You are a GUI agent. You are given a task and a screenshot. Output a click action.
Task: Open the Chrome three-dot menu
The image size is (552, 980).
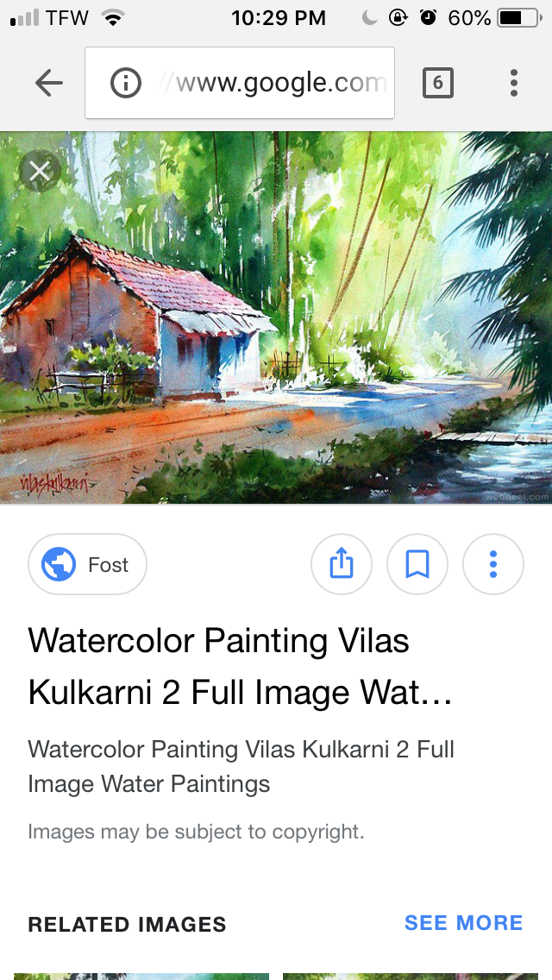click(x=513, y=83)
